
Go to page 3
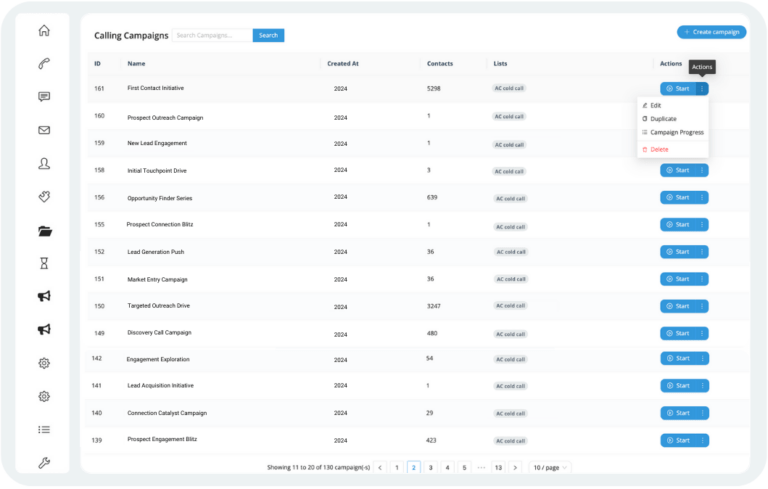[431, 467]
